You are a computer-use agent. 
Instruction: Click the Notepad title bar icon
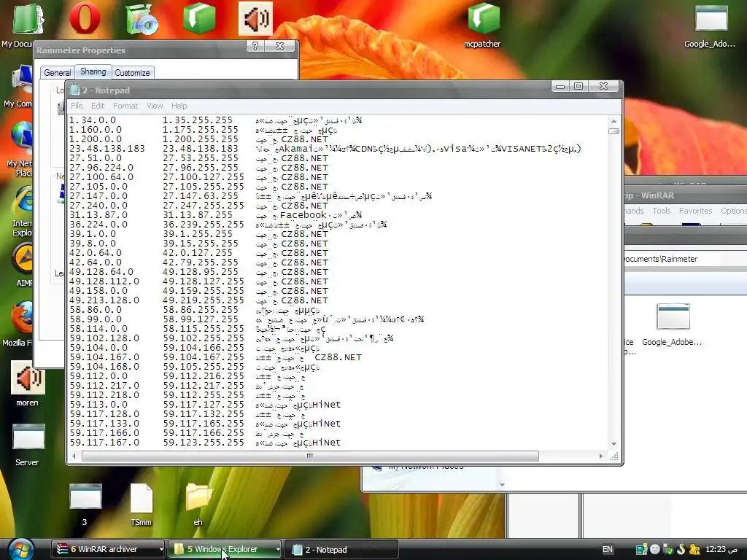74,90
